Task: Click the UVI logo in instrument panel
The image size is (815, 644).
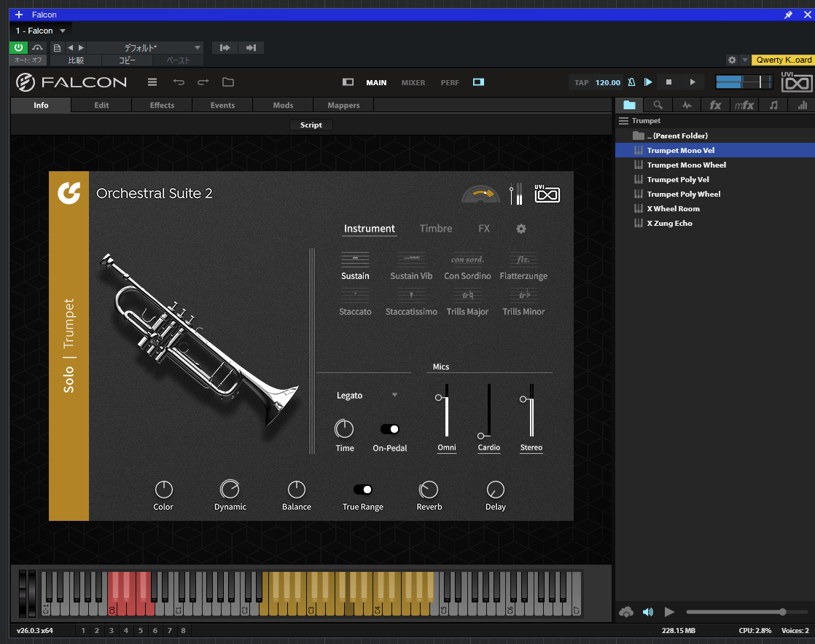Action: pyautogui.click(x=547, y=194)
